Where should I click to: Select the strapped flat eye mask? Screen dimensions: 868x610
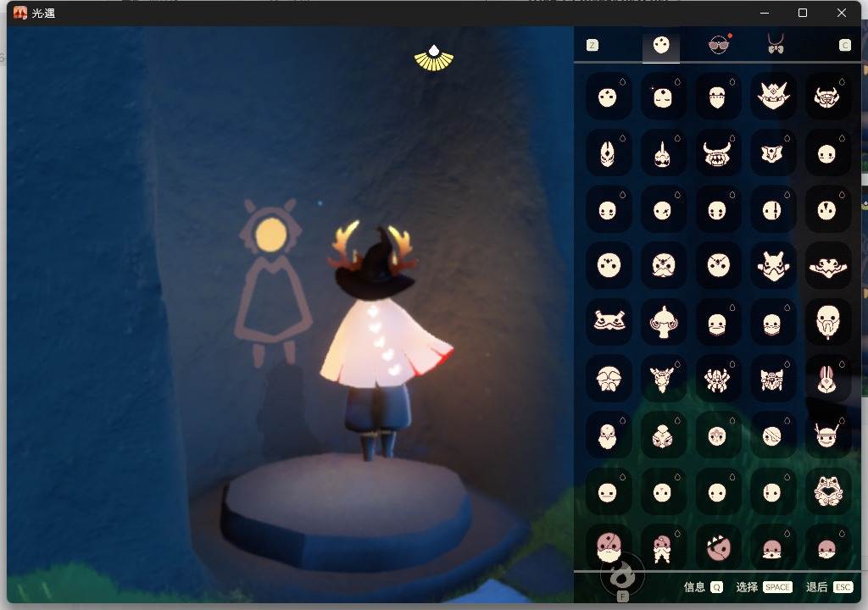click(609, 321)
